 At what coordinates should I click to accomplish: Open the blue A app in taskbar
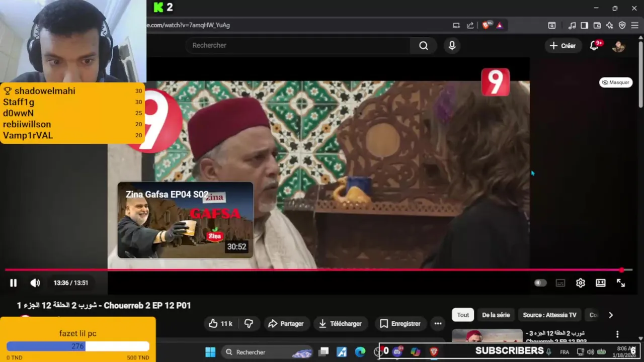point(342,352)
